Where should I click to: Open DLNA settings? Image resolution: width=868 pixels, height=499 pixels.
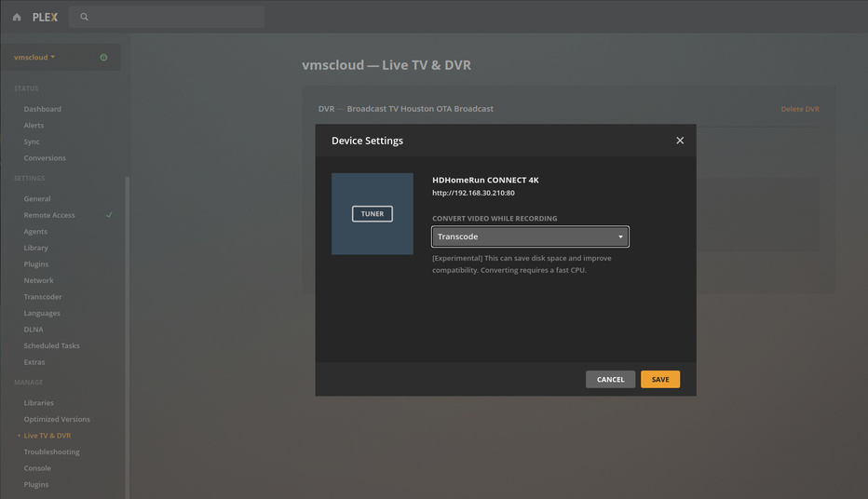(34, 330)
